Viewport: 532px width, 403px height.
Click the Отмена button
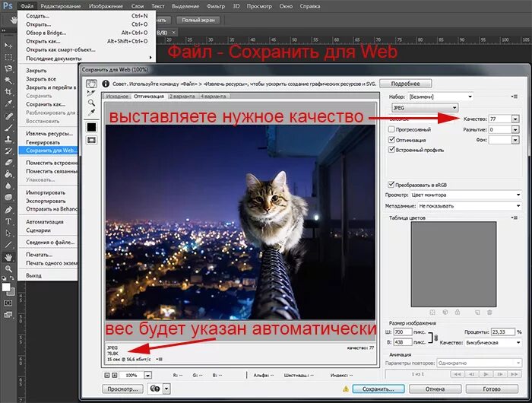point(435,389)
